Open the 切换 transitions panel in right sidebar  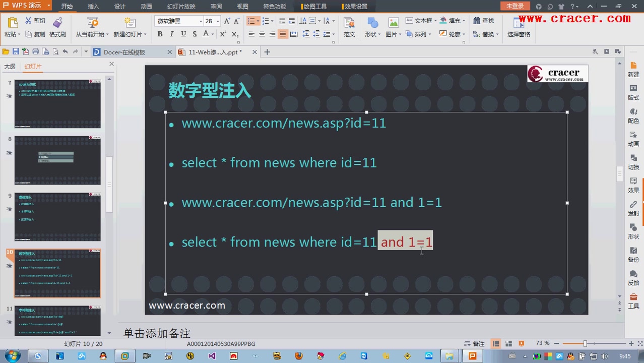(633, 162)
